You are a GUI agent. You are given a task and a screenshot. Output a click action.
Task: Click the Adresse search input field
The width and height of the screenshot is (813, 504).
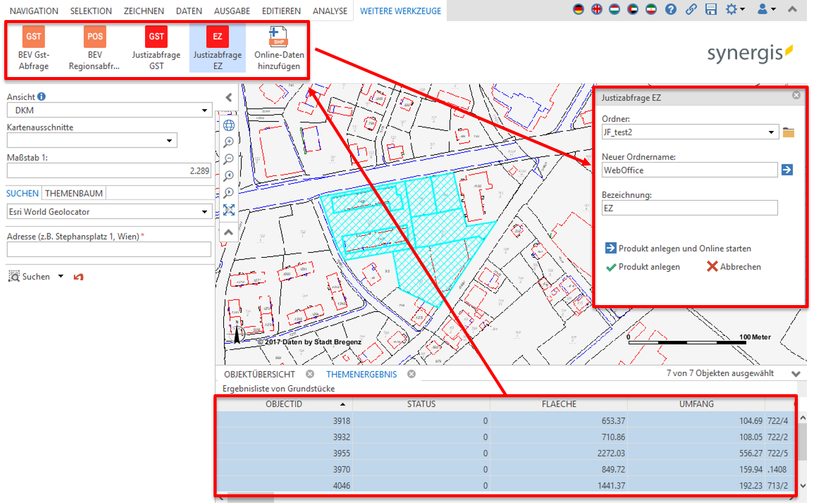(109, 249)
